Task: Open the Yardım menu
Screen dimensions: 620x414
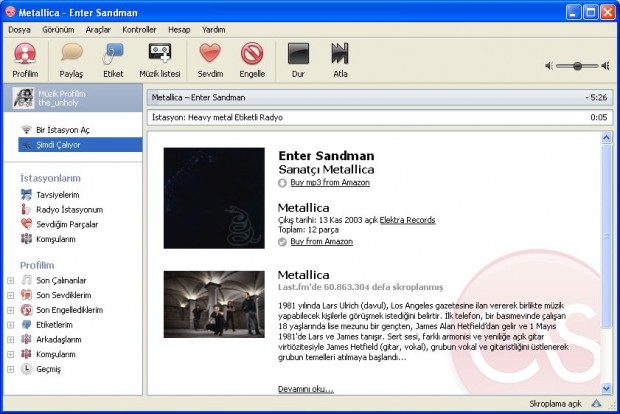Action: [214, 30]
